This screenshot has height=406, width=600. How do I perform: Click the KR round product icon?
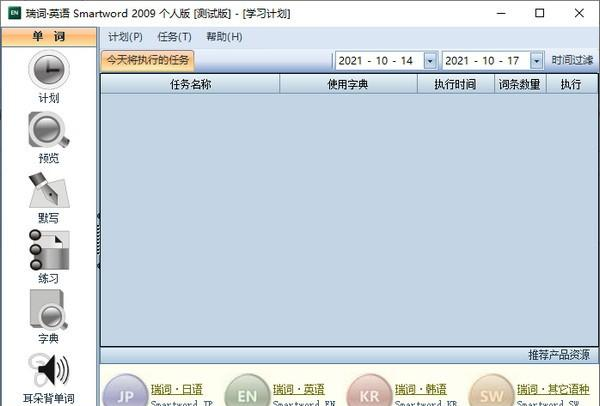point(369,390)
